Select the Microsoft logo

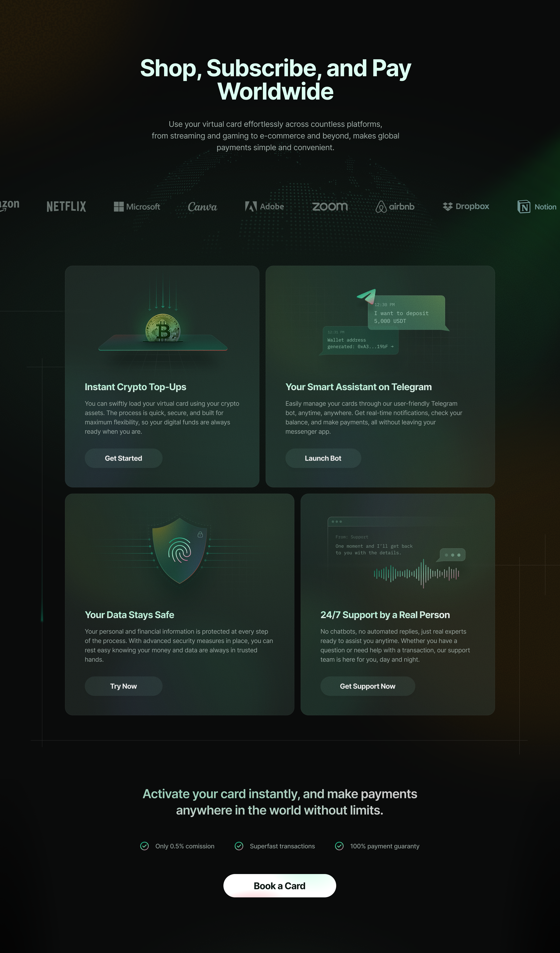coord(137,207)
